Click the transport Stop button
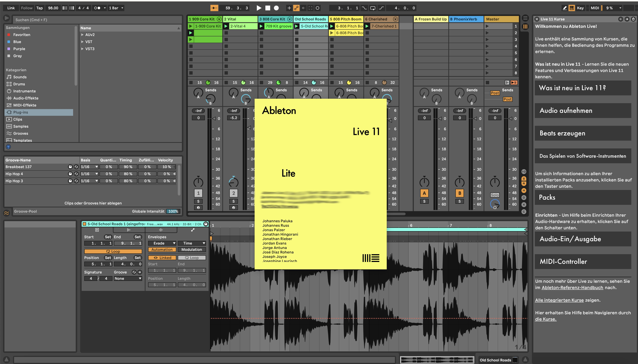 click(268, 8)
